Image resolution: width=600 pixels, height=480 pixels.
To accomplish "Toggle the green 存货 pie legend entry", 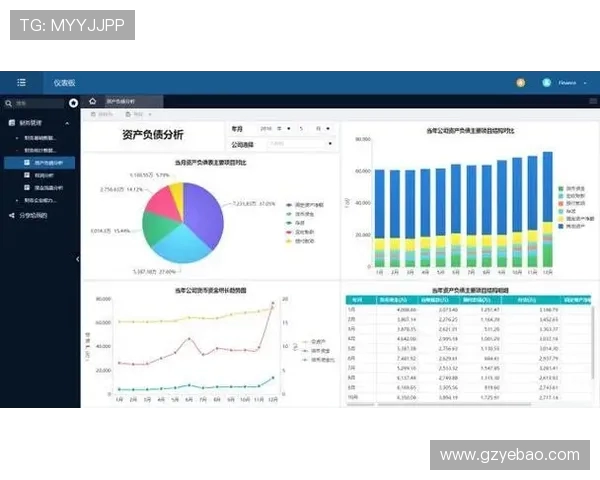I will click(x=295, y=223).
